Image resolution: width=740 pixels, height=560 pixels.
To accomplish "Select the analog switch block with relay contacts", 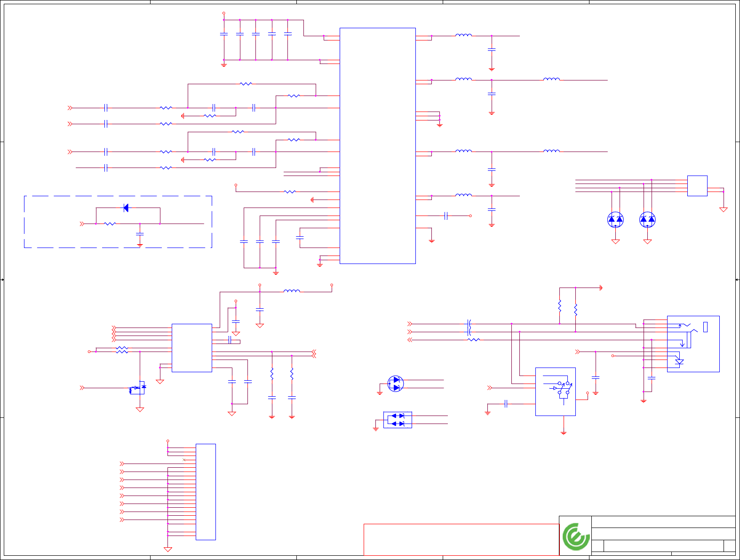I will [x=556, y=392].
